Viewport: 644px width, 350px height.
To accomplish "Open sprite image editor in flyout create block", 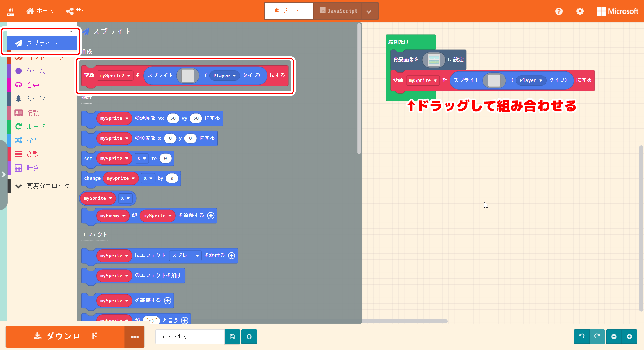I will click(188, 75).
